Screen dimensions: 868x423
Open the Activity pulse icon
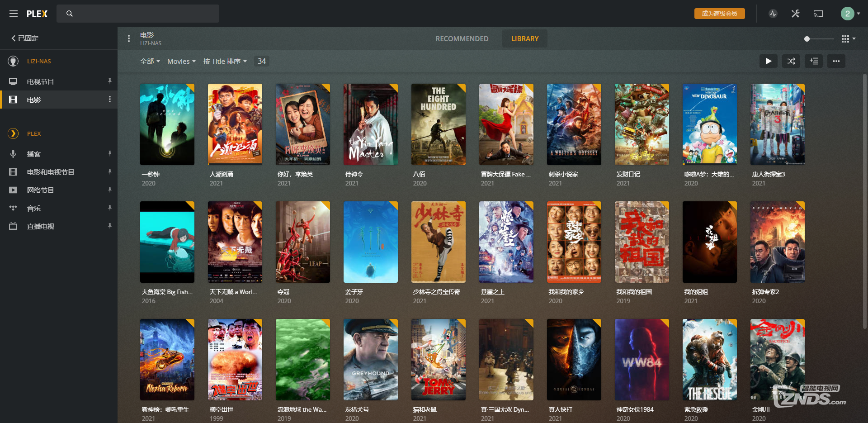[x=773, y=14]
